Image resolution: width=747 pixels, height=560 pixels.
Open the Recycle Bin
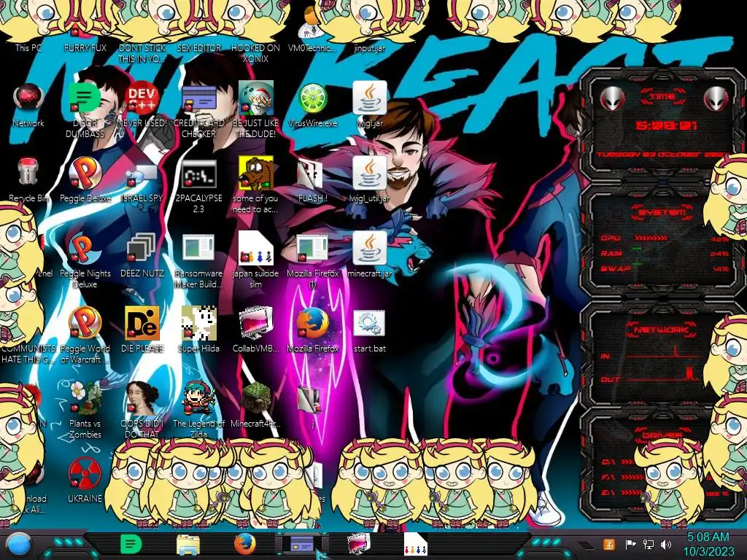28,180
